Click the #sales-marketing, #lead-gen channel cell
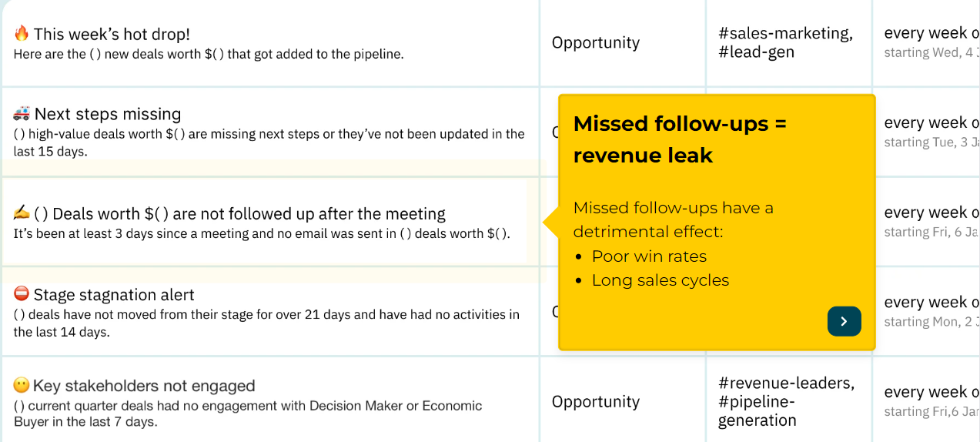 (784, 43)
